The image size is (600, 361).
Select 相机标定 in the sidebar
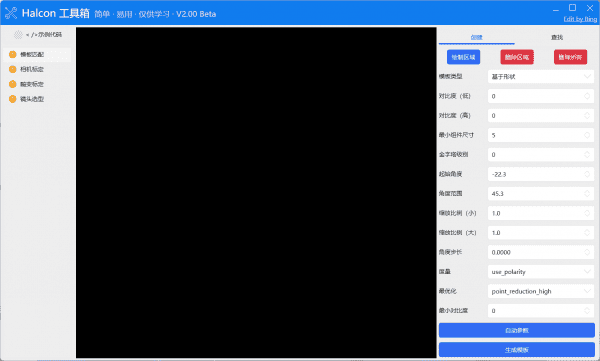click(x=38, y=69)
